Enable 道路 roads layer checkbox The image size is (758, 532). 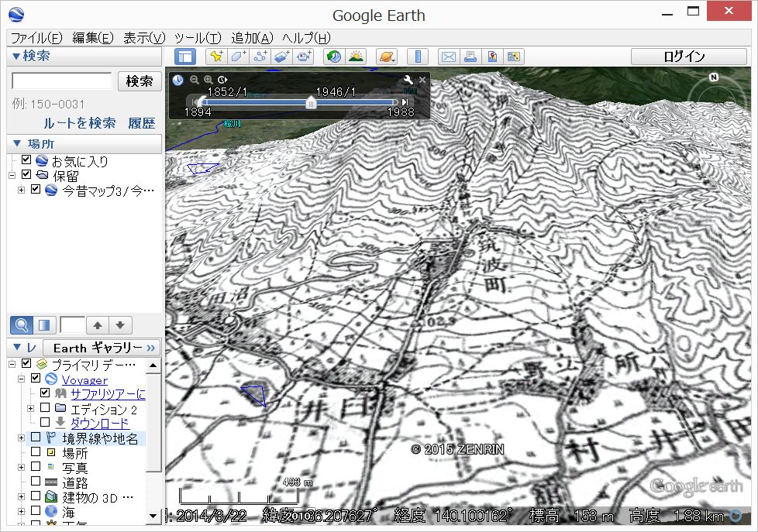click(x=36, y=481)
